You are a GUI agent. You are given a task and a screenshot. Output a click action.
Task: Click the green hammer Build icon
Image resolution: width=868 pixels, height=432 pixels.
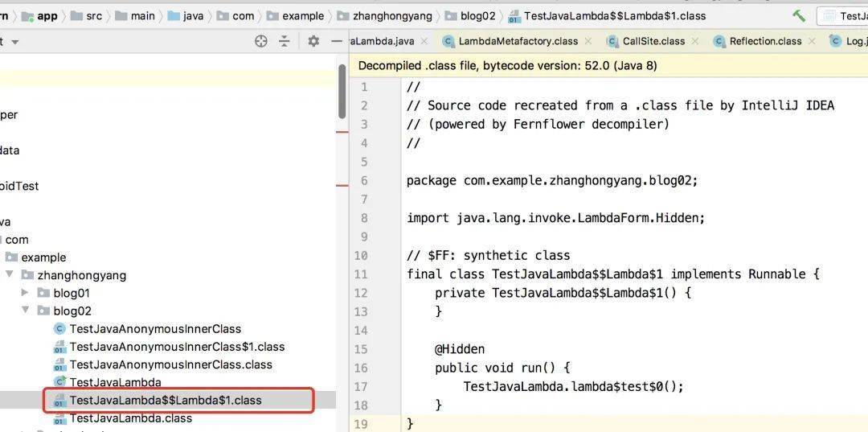[799, 15]
